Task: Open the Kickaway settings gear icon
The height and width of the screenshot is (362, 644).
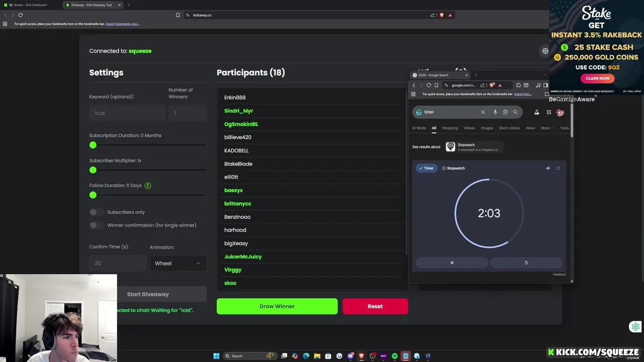Action: (x=545, y=51)
